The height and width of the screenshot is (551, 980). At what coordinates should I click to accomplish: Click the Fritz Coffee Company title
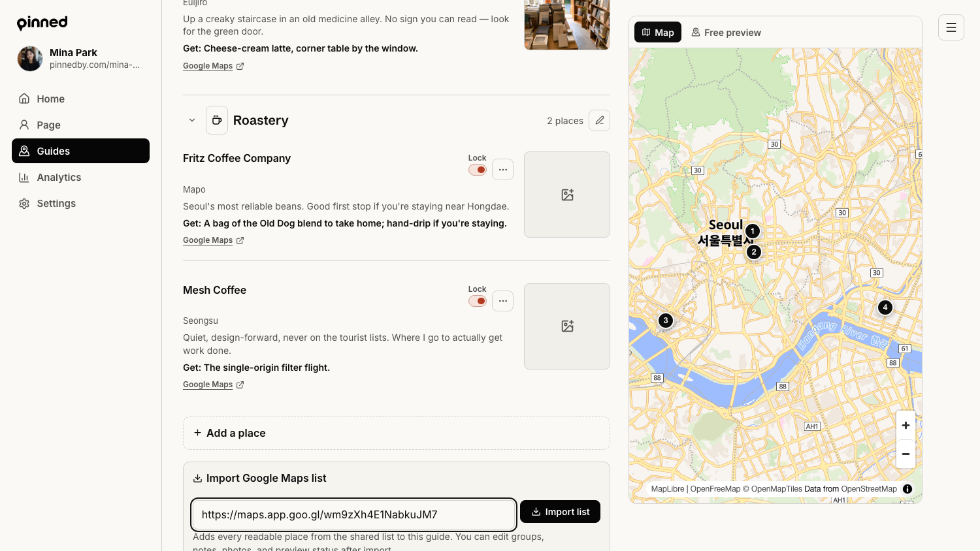pyautogui.click(x=237, y=158)
